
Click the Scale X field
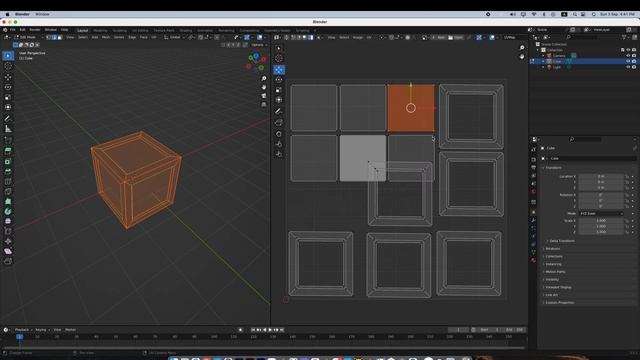pos(601,220)
